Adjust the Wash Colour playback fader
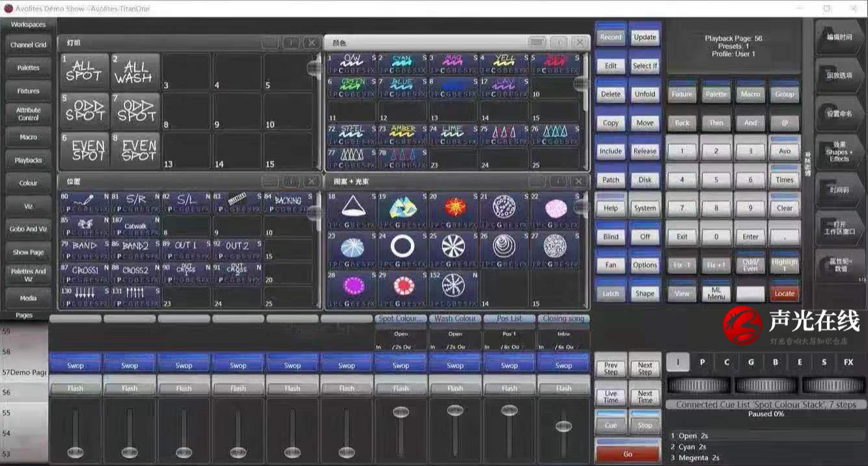 [455, 410]
